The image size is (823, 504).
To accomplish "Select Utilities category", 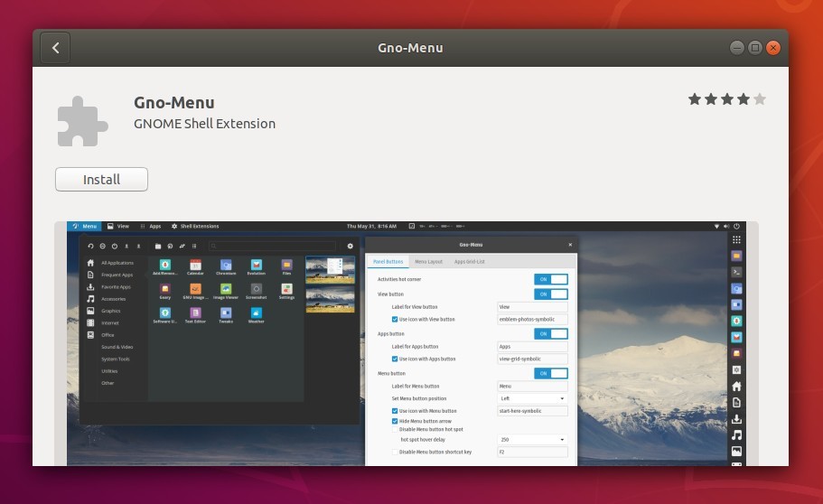I will click(109, 371).
